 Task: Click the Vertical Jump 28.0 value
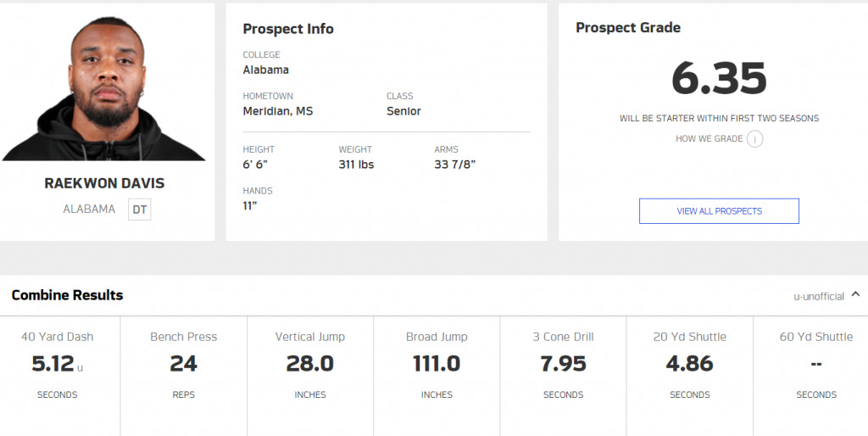[x=310, y=364]
